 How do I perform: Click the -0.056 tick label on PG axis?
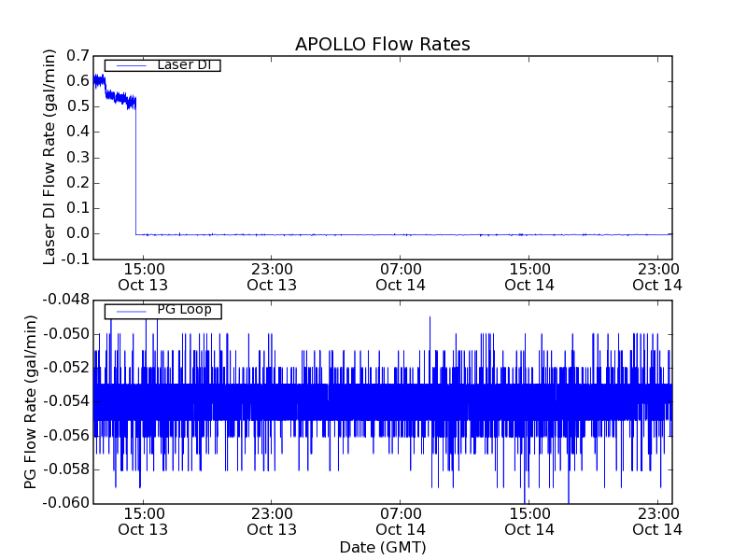66,436
